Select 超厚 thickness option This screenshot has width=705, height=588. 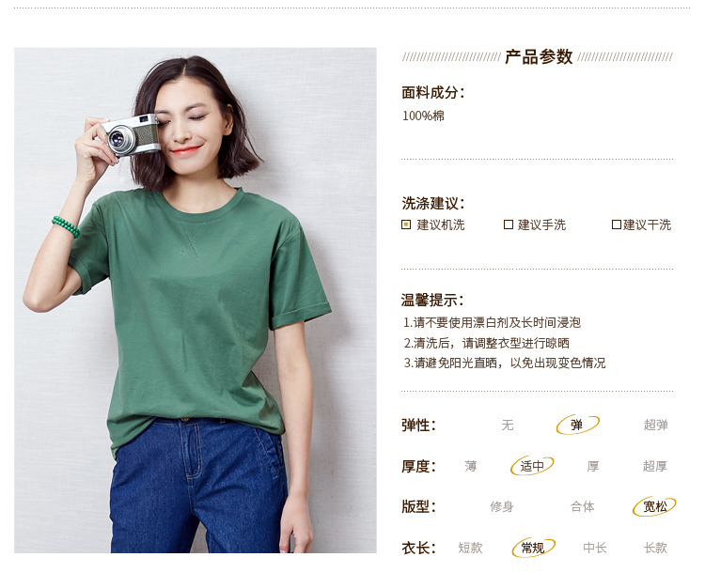click(x=655, y=466)
